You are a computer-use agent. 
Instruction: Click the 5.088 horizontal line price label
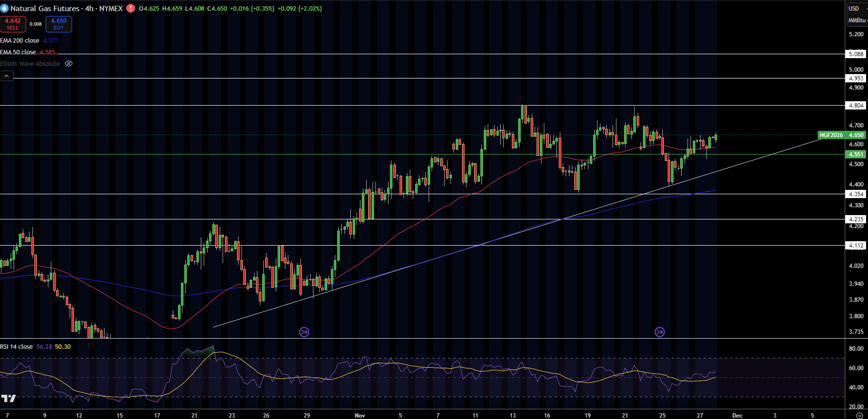[x=856, y=54]
